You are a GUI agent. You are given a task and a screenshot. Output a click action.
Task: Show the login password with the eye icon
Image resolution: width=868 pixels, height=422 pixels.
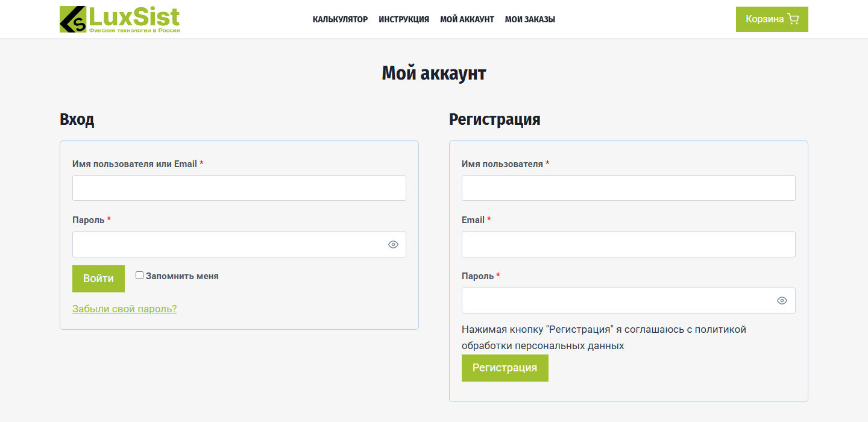(394, 244)
